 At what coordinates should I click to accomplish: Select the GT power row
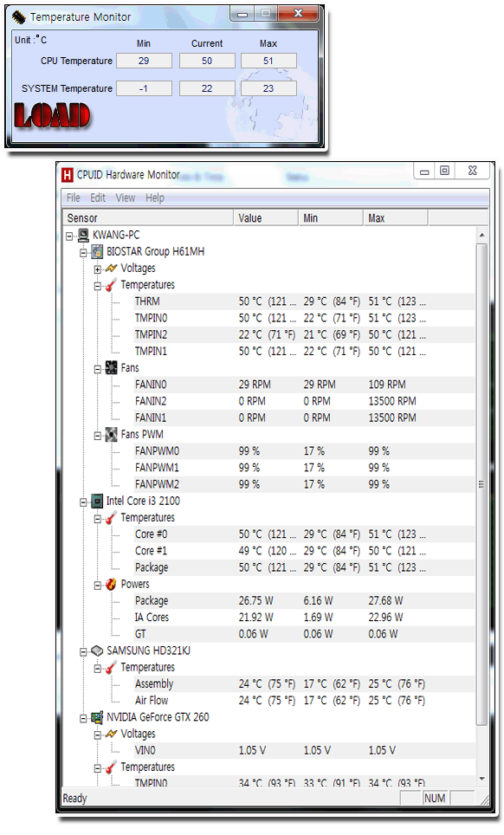304,634
